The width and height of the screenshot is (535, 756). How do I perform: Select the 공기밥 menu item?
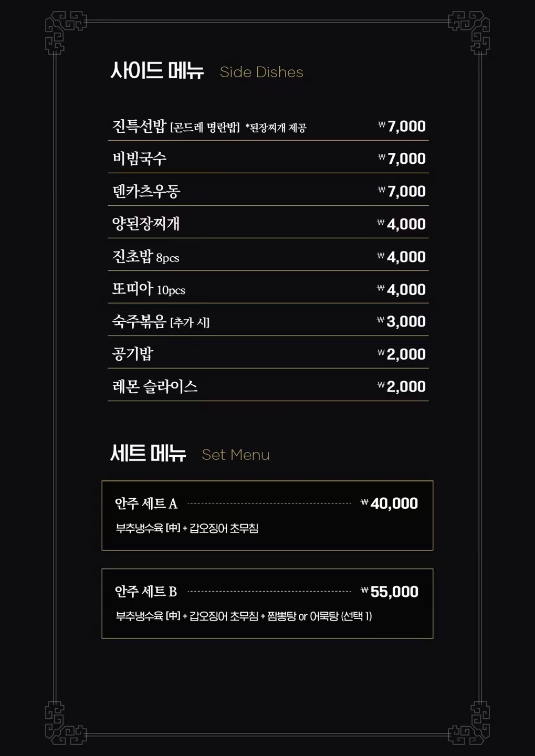point(133,354)
